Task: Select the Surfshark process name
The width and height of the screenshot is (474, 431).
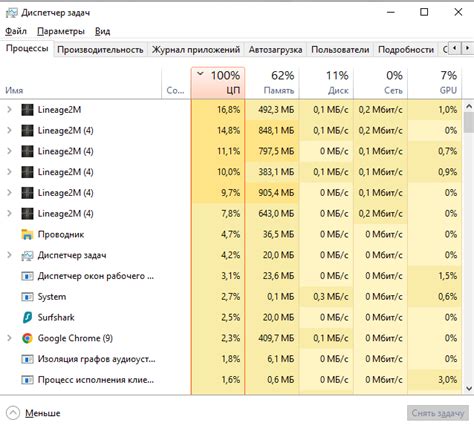Action: (56, 317)
